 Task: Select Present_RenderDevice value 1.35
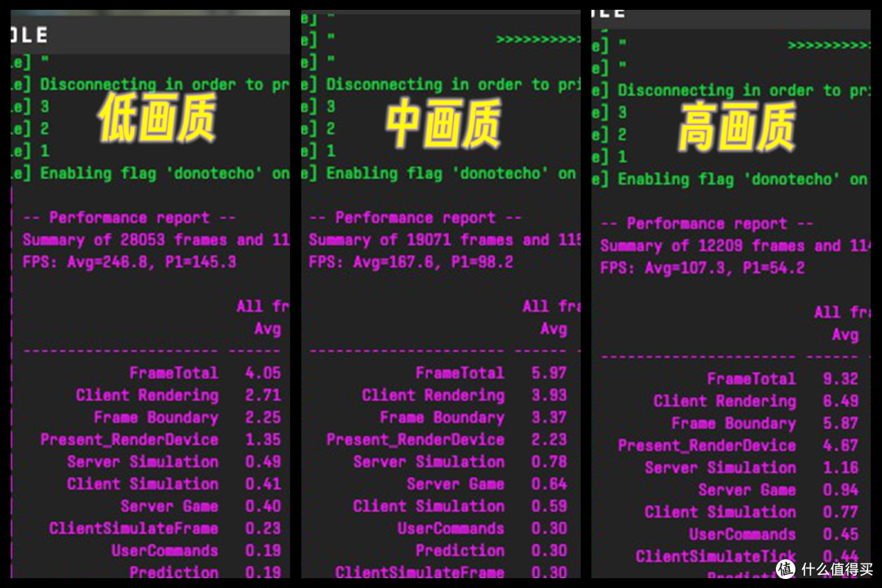(x=263, y=439)
